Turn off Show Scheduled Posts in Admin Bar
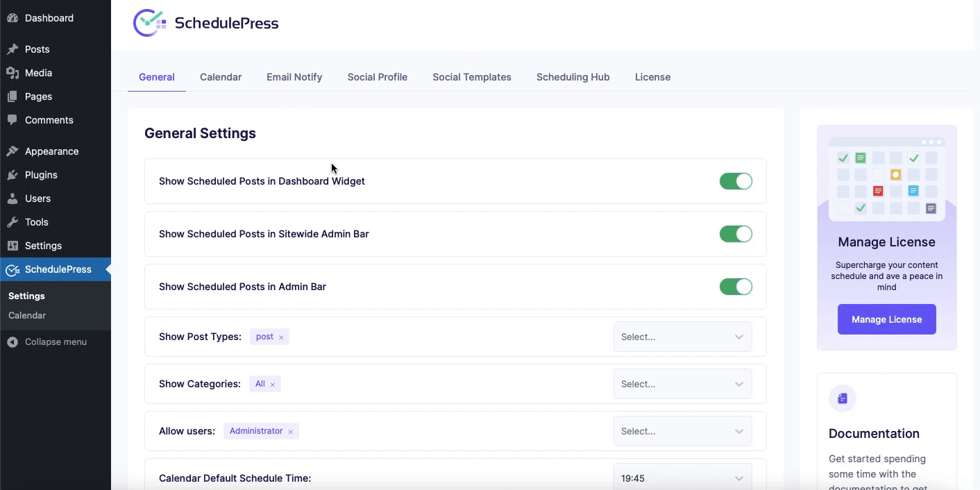Viewport: 980px width, 490px height. coord(736,287)
